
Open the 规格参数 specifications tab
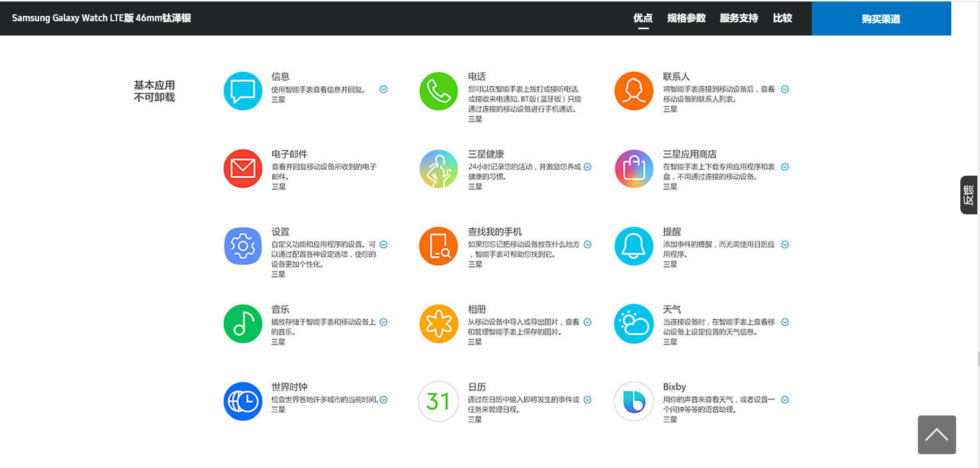pos(687,18)
